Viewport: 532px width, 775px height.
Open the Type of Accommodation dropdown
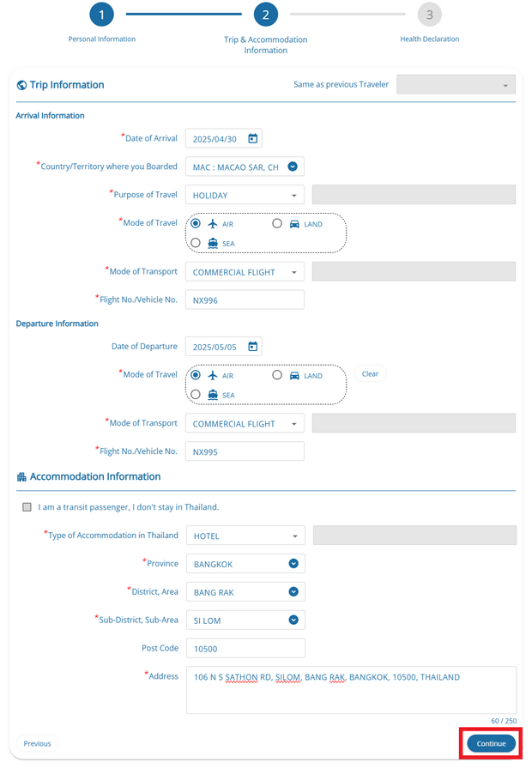coord(245,536)
